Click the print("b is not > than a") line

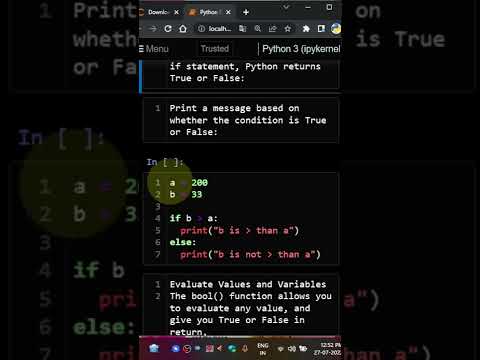[250, 254]
